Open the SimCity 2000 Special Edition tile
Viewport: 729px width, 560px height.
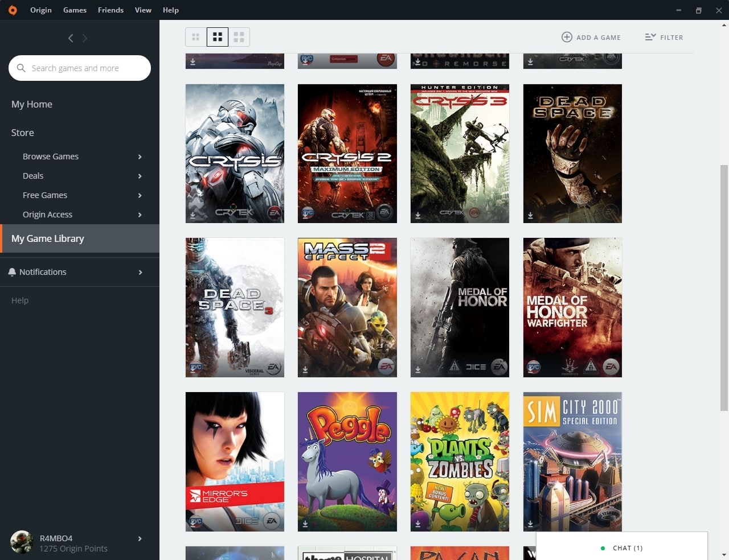tap(572, 462)
